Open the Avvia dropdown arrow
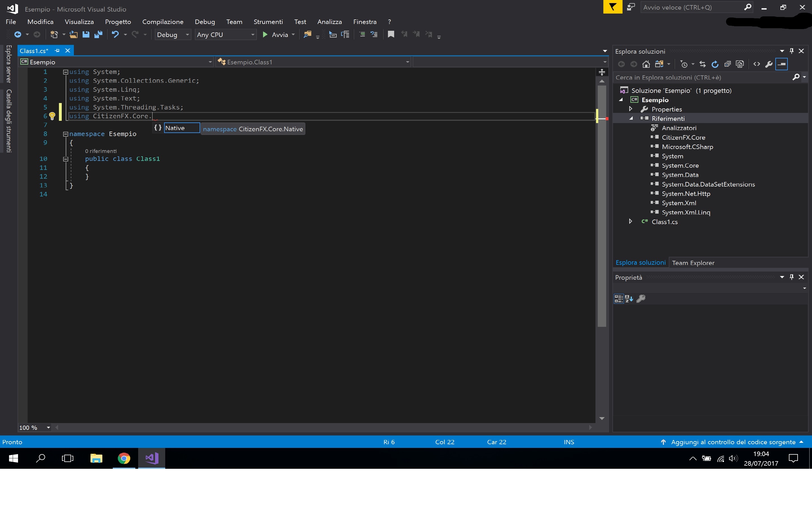 click(x=293, y=35)
